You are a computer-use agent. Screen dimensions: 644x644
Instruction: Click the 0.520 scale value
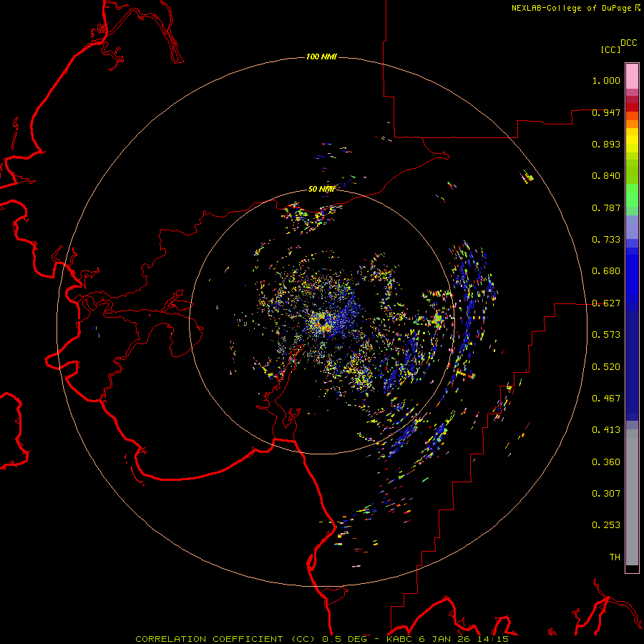coord(606,367)
